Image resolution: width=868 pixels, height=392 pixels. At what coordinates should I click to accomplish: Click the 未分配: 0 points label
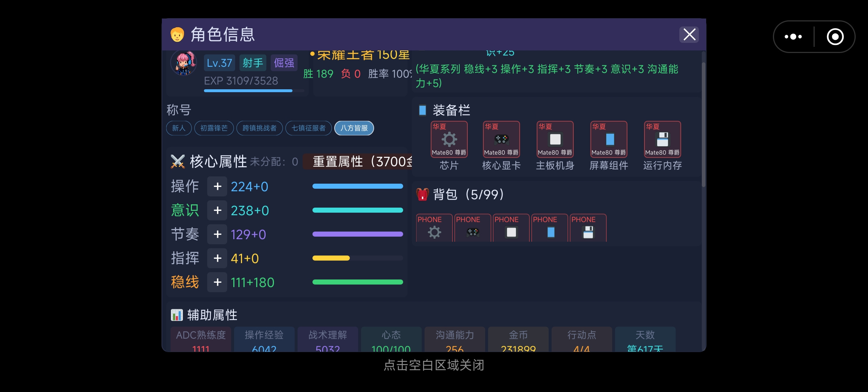click(274, 162)
